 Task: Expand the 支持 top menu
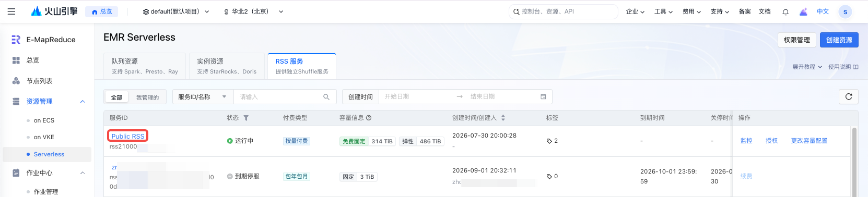tap(720, 11)
